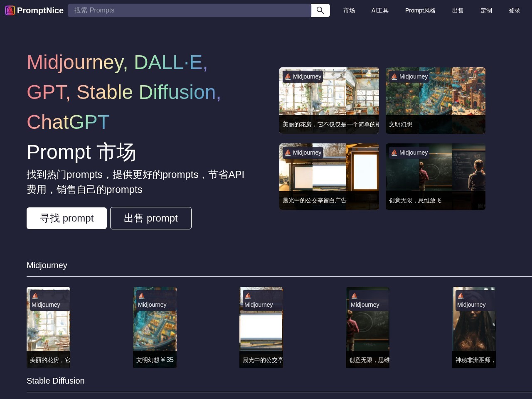Open the AI工具 menu item
The image size is (532, 399).
point(379,10)
